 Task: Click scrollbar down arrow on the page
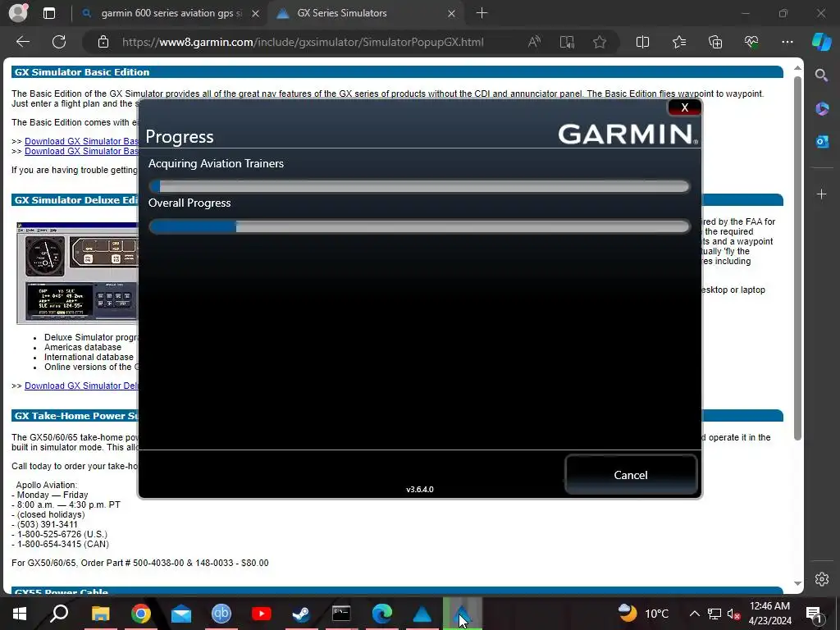coord(797,583)
